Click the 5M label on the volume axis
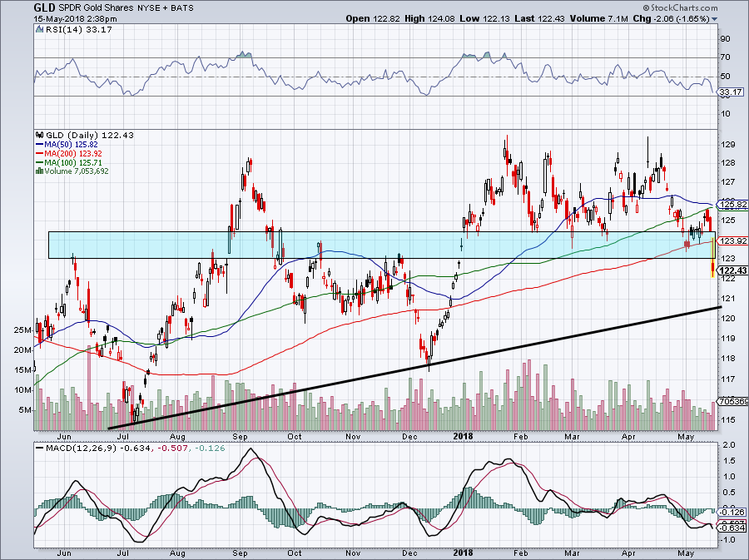Viewport: 749px width, 560px height. tap(24, 410)
